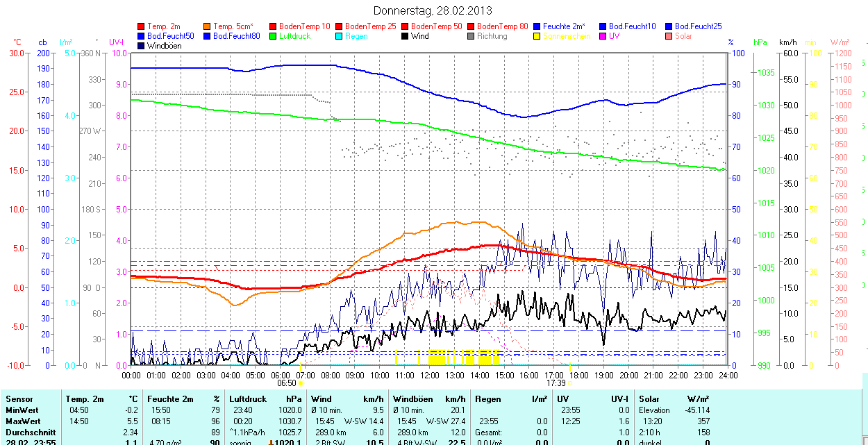Click the pink Solar legend swatch
Viewport: 868px width, 445px height.
669,36
